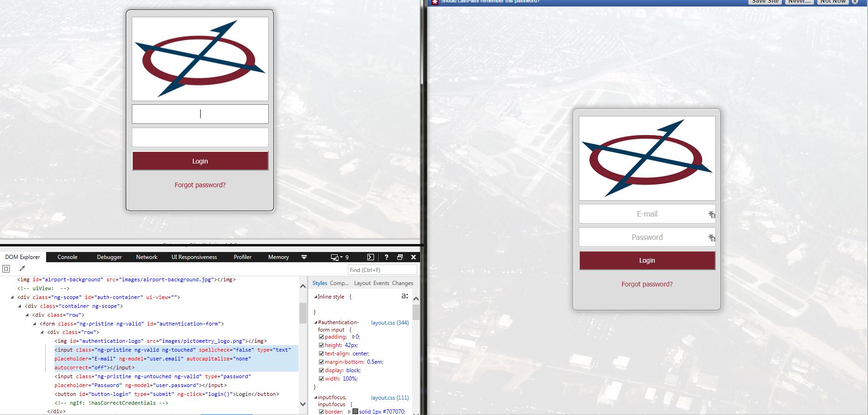868x415 pixels.
Task: Collapse the Inline style rule
Action: coord(316,297)
